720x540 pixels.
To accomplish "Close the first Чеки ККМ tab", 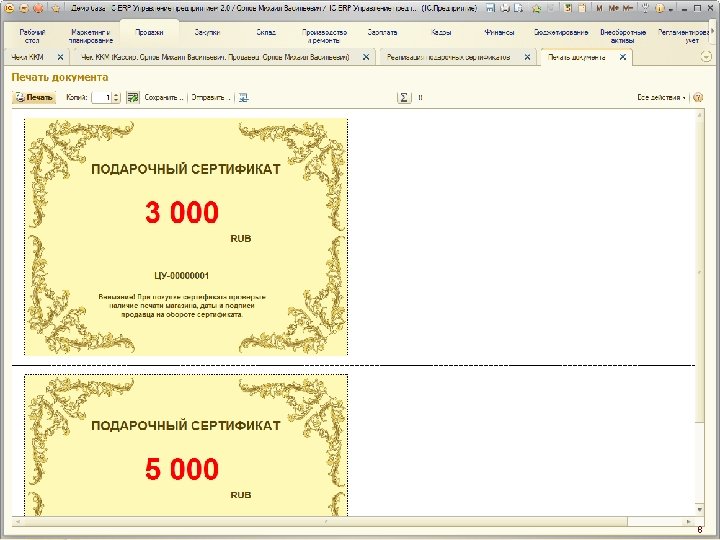I will pyautogui.click(x=60, y=57).
